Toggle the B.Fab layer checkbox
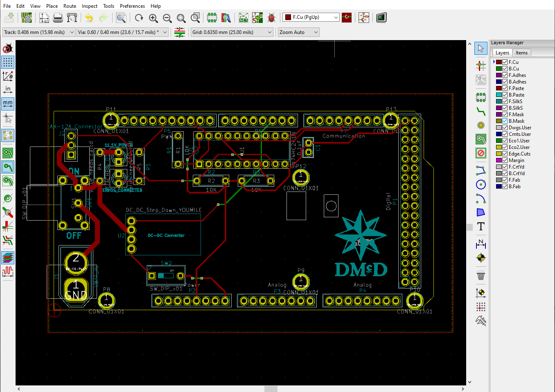Image resolution: width=555 pixels, height=392 pixels. point(505,187)
